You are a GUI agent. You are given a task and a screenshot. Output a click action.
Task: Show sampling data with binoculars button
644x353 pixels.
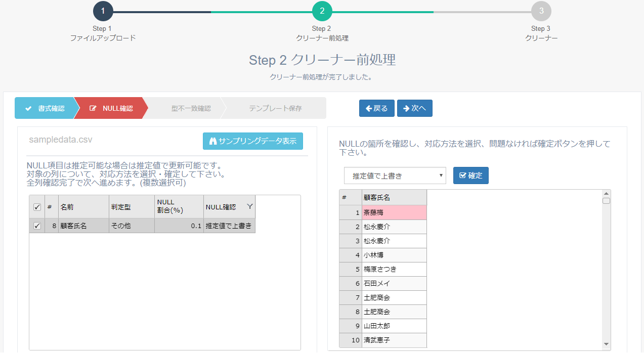coord(252,141)
